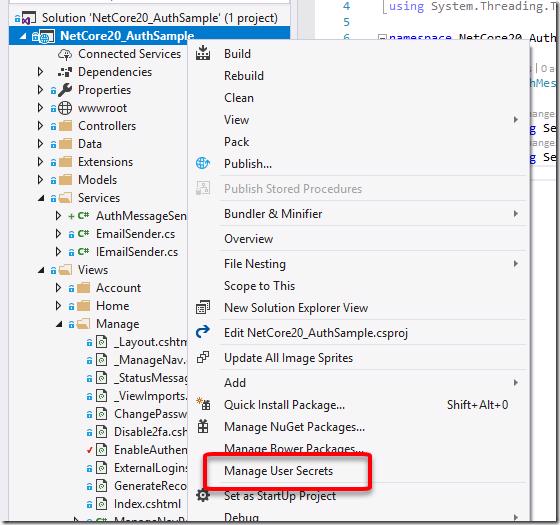Viewport: 560px width, 525px height.
Task: Click the Edit csproj arrow icon
Action: click(x=203, y=332)
